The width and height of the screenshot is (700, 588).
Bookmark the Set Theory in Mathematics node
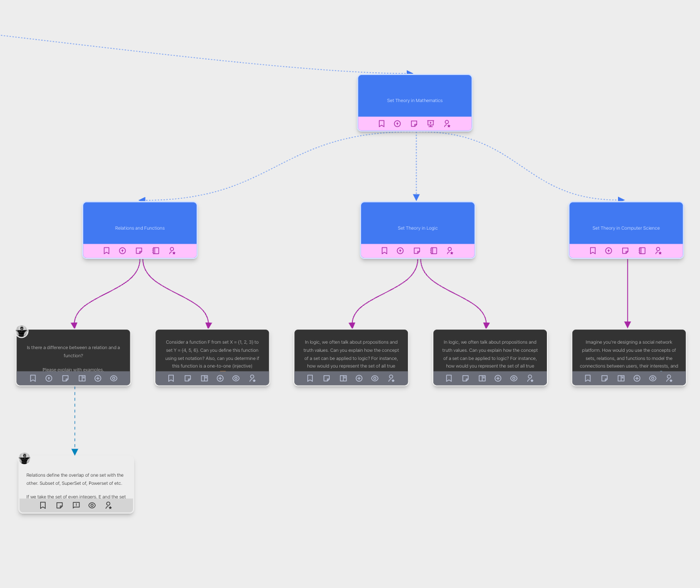[x=381, y=124]
